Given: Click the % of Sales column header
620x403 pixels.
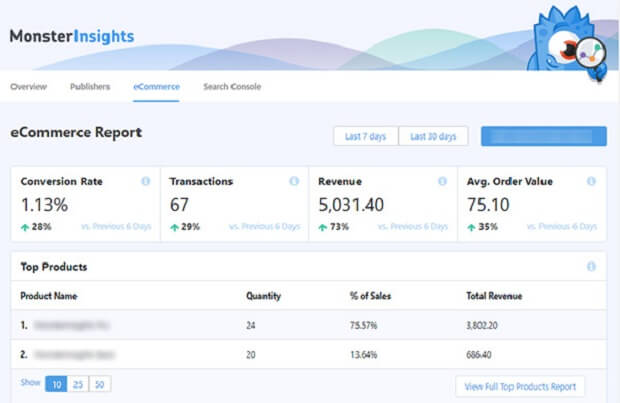Looking at the screenshot, I should (x=370, y=296).
